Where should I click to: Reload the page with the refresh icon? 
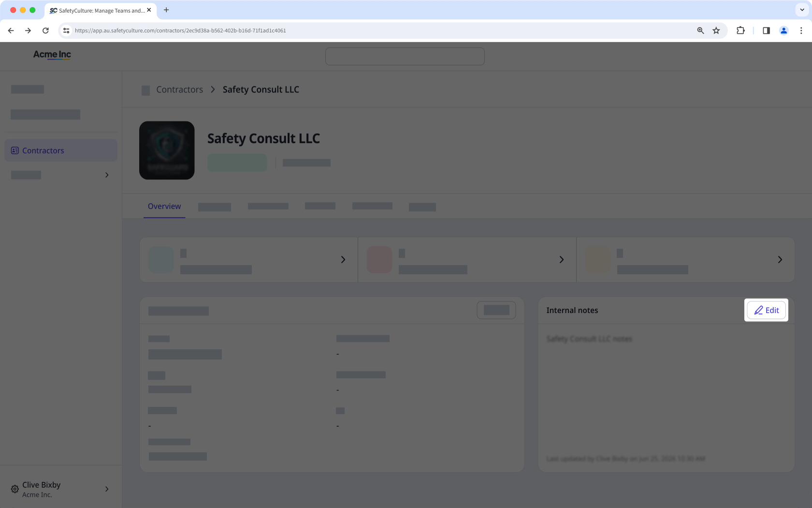click(x=45, y=30)
